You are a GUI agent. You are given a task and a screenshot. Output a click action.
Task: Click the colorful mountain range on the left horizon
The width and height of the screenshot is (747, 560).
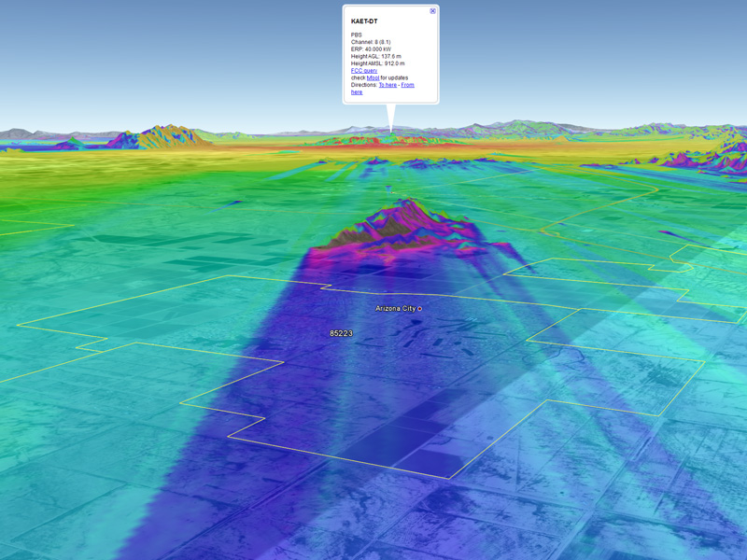pyautogui.click(x=159, y=137)
